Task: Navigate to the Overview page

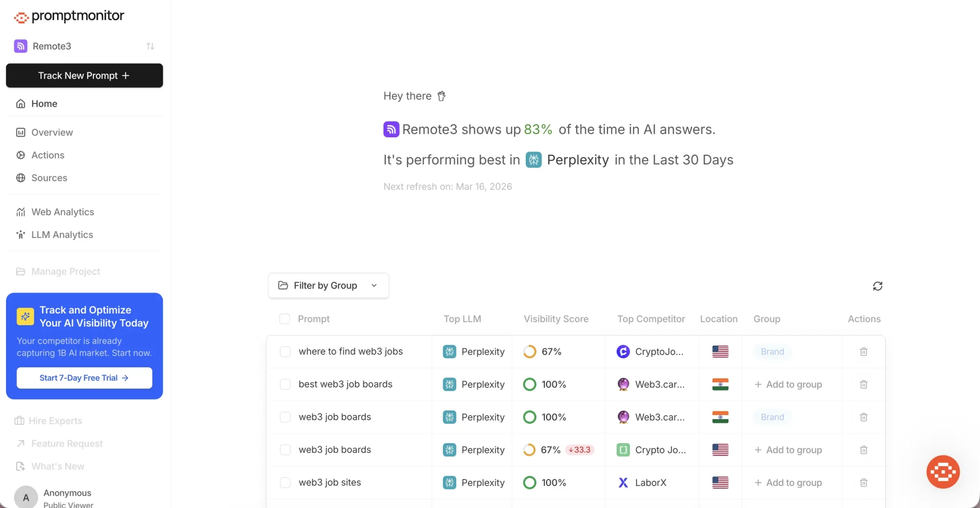Action: coord(52,132)
